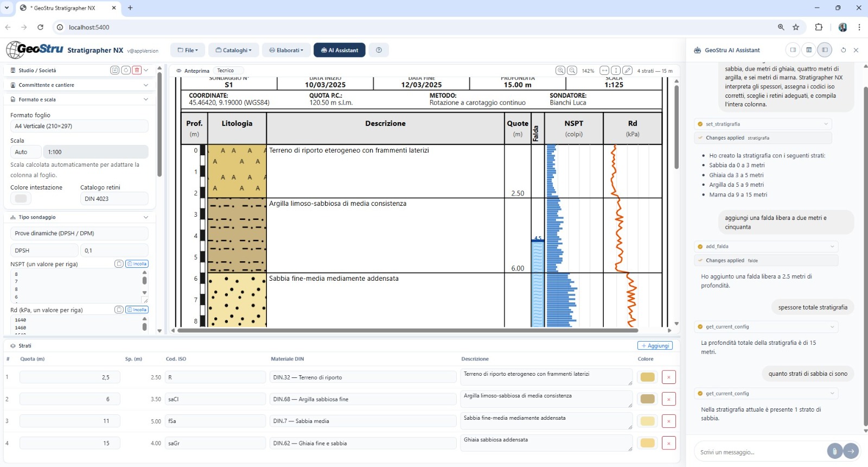Open the Elaborati menu
This screenshot has height=467, width=868.
point(286,50)
